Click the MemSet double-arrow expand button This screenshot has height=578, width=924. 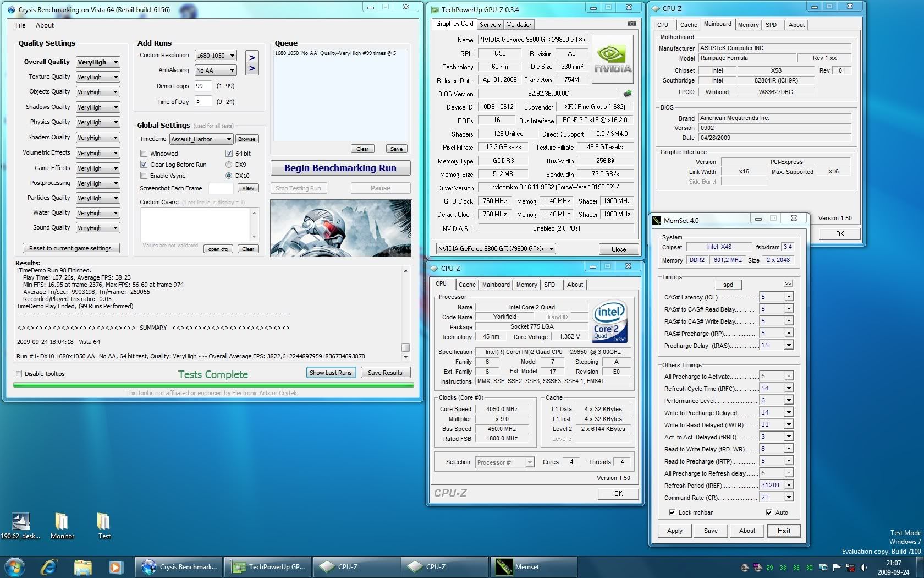click(x=788, y=284)
